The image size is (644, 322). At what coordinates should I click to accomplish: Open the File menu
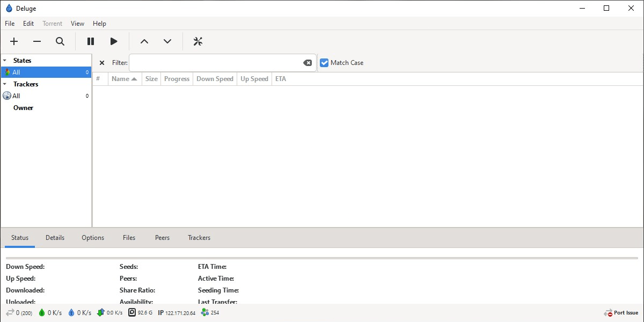coord(9,23)
